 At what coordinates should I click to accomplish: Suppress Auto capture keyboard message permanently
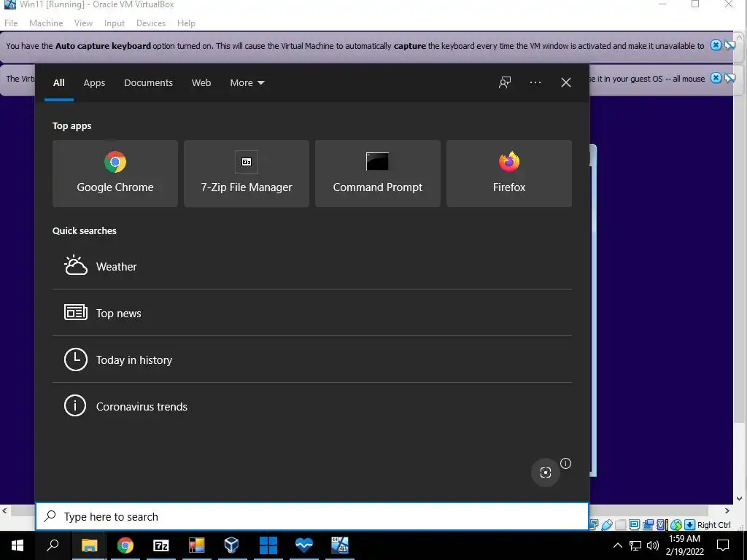[x=729, y=45]
